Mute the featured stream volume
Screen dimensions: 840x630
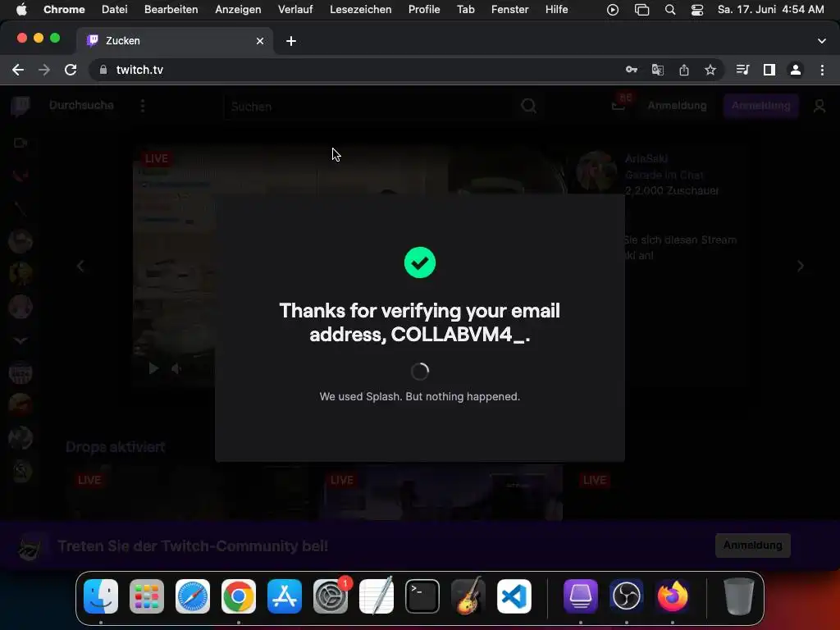[176, 368]
